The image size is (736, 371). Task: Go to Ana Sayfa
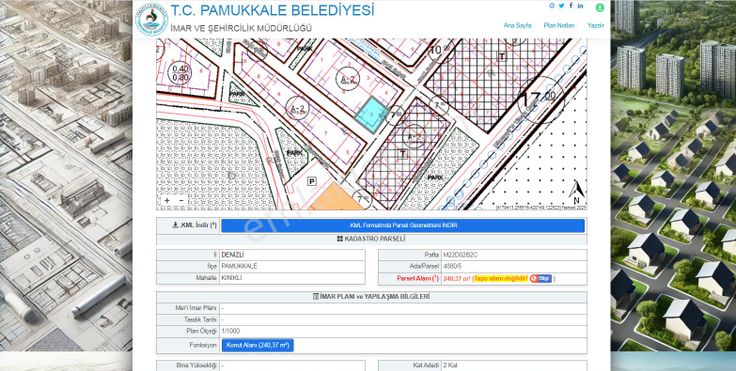[517, 25]
